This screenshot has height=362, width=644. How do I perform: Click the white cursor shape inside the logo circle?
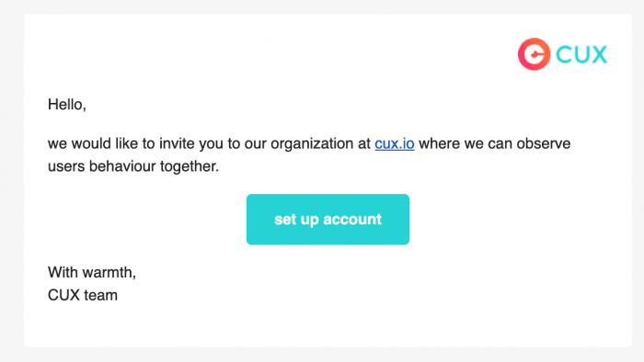tap(535, 54)
